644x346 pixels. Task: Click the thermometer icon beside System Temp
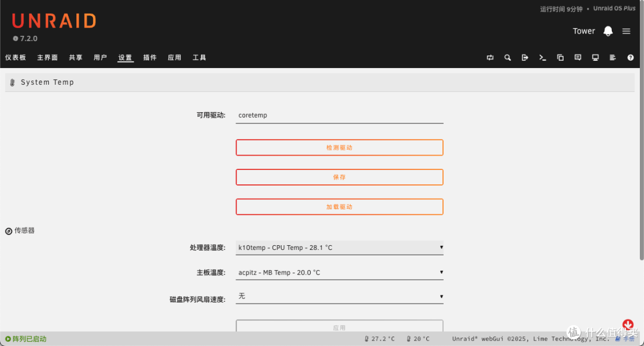pyautogui.click(x=13, y=82)
